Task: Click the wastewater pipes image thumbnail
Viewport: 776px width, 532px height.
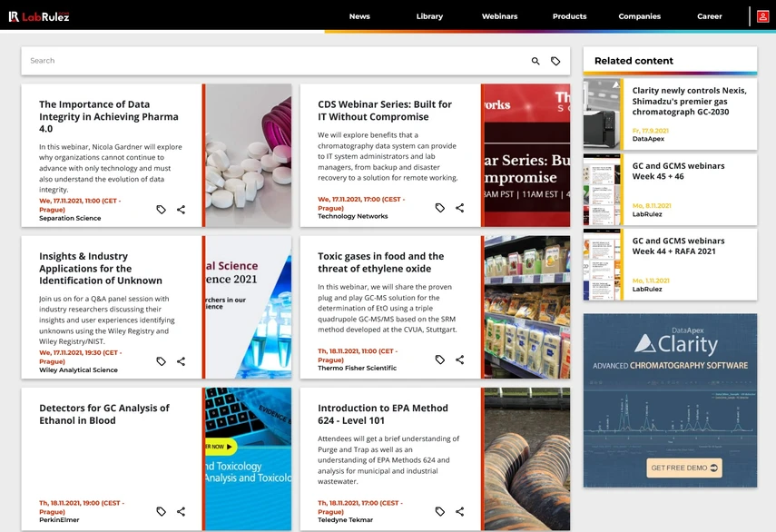Action: (527, 459)
